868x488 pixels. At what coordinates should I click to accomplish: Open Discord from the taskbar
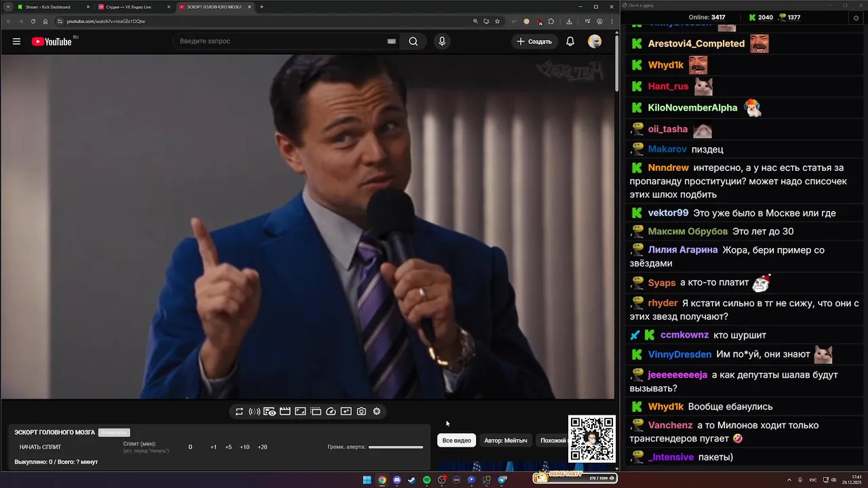click(x=397, y=480)
